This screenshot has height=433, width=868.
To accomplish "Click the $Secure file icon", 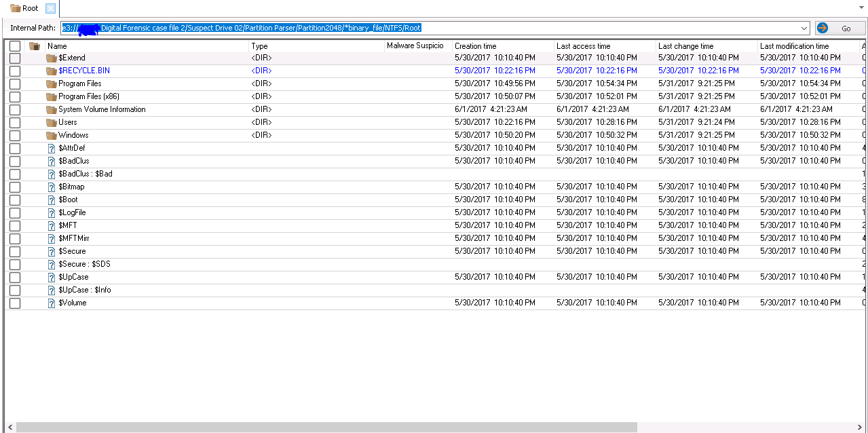I will click(x=52, y=252).
